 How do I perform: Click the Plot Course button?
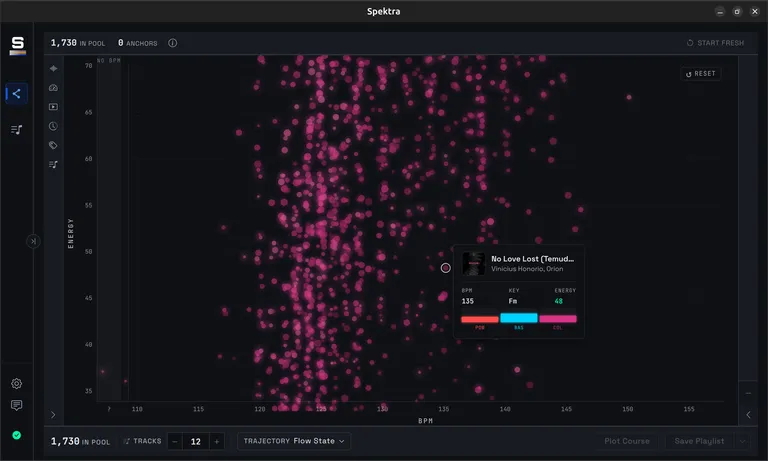pyautogui.click(x=626, y=441)
